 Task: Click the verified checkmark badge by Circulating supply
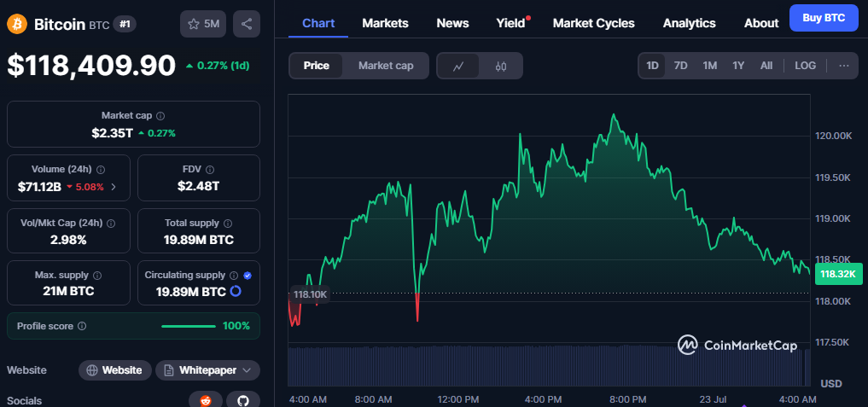pyautogui.click(x=248, y=276)
